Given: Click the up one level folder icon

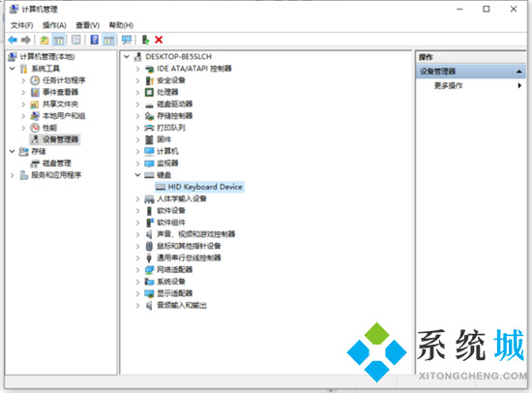Looking at the screenshot, I should (x=44, y=40).
